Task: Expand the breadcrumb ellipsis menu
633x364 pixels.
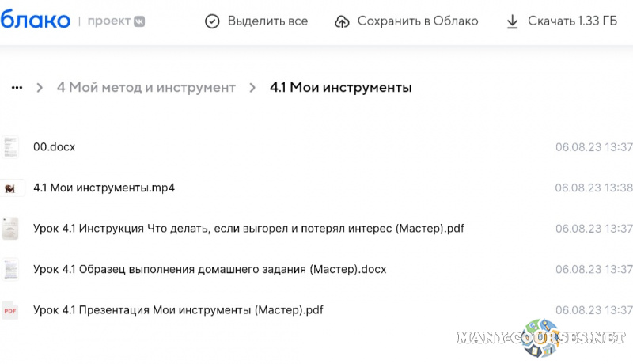Action: point(17,88)
